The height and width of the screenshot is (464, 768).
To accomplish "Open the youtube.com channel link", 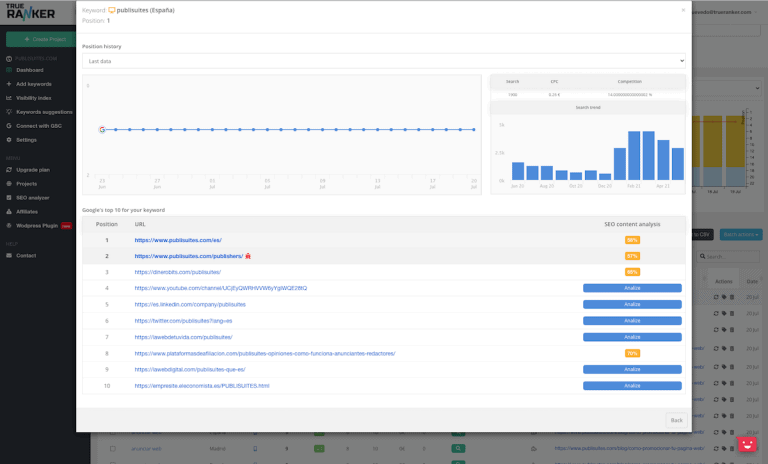I will pyautogui.click(x=221, y=288).
